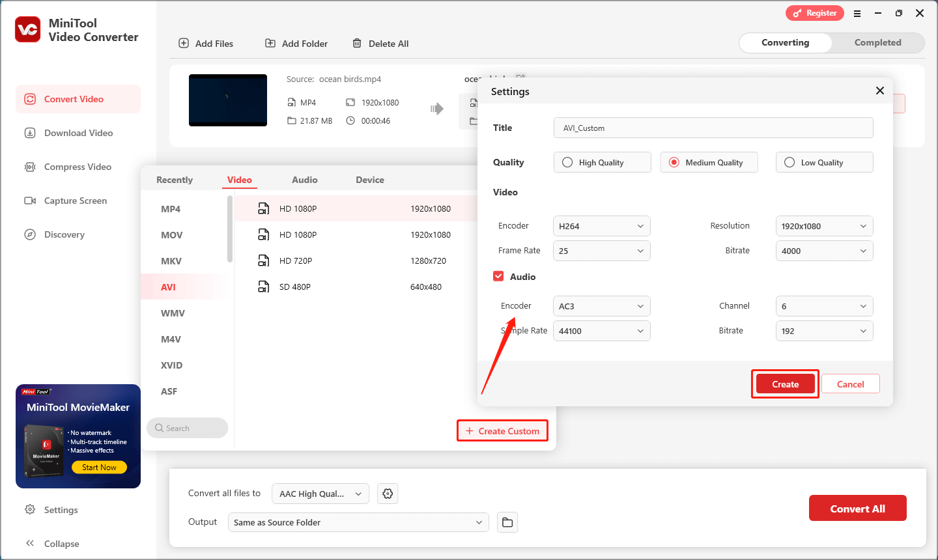The width and height of the screenshot is (938, 560).
Task: Click the conversion arrow icon beside source info
Action: tap(437, 109)
